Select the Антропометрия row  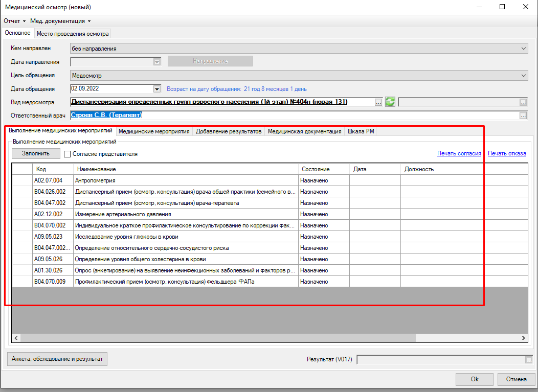click(270, 180)
